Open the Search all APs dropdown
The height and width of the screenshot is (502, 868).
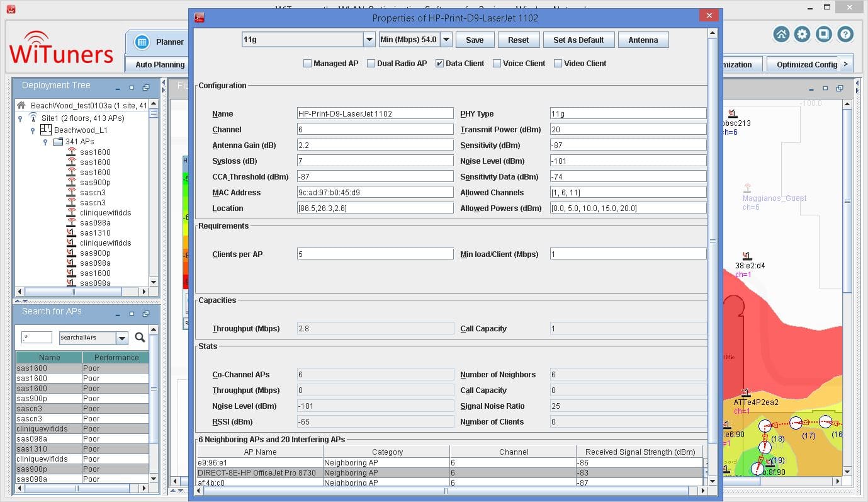[122, 338]
